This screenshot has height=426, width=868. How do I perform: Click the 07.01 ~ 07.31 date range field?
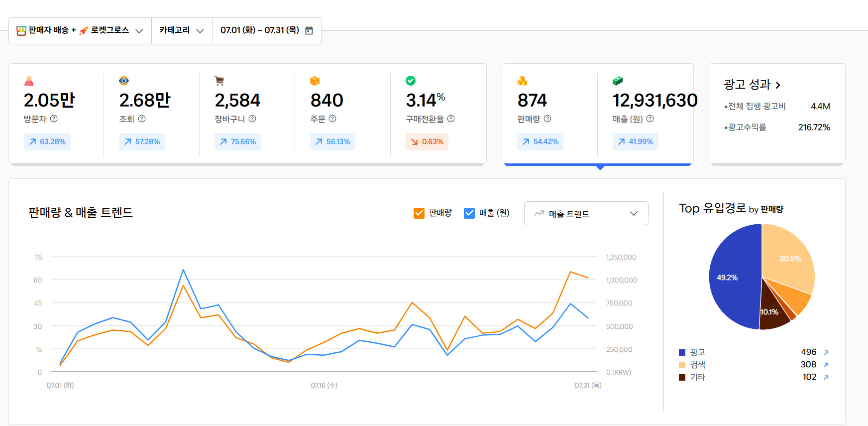pyautogui.click(x=260, y=30)
